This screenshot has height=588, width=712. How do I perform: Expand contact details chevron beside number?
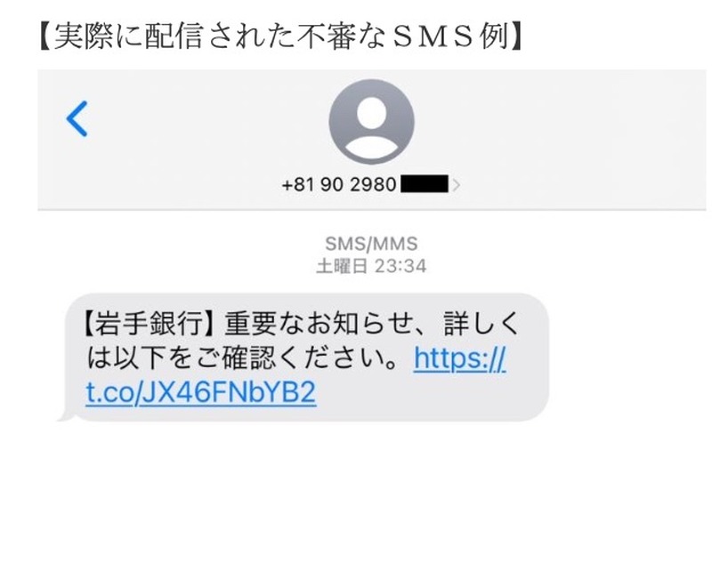click(456, 185)
